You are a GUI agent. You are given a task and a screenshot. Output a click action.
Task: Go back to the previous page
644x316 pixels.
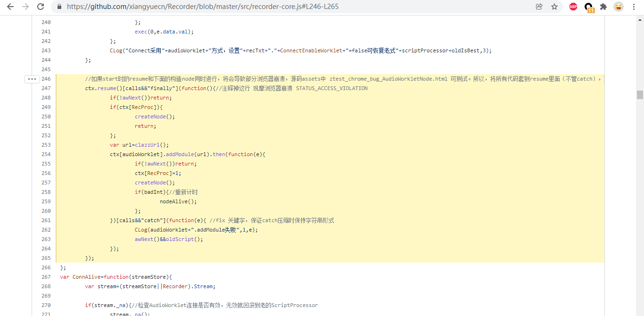[10, 7]
